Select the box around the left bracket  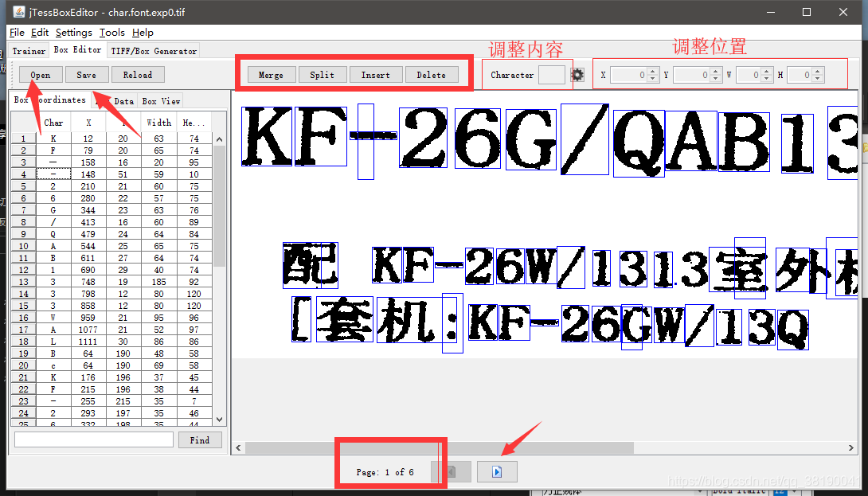click(302, 319)
